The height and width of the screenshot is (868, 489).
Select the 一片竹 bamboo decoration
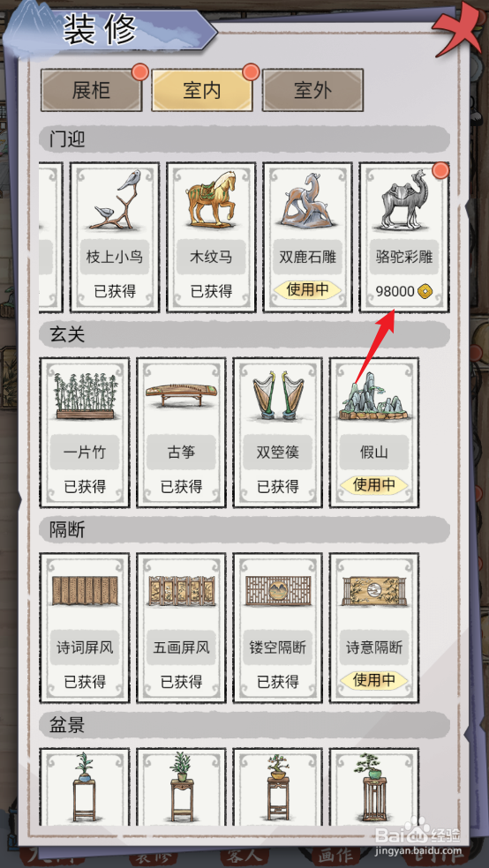(x=85, y=432)
